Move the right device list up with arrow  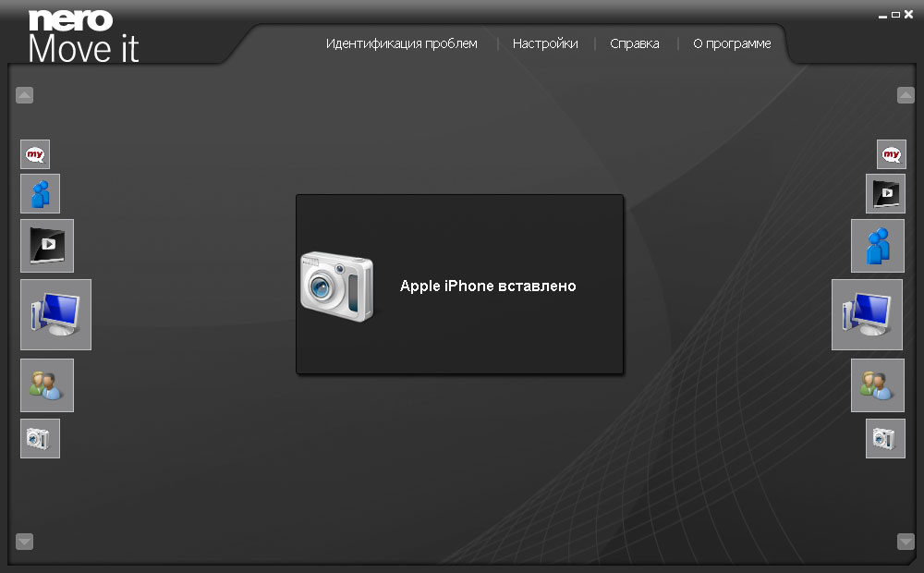pyautogui.click(x=906, y=95)
